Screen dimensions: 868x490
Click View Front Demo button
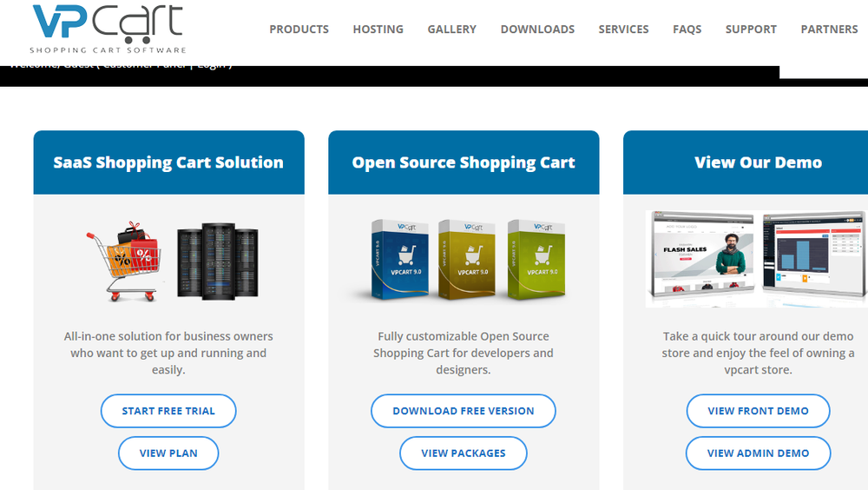click(758, 411)
